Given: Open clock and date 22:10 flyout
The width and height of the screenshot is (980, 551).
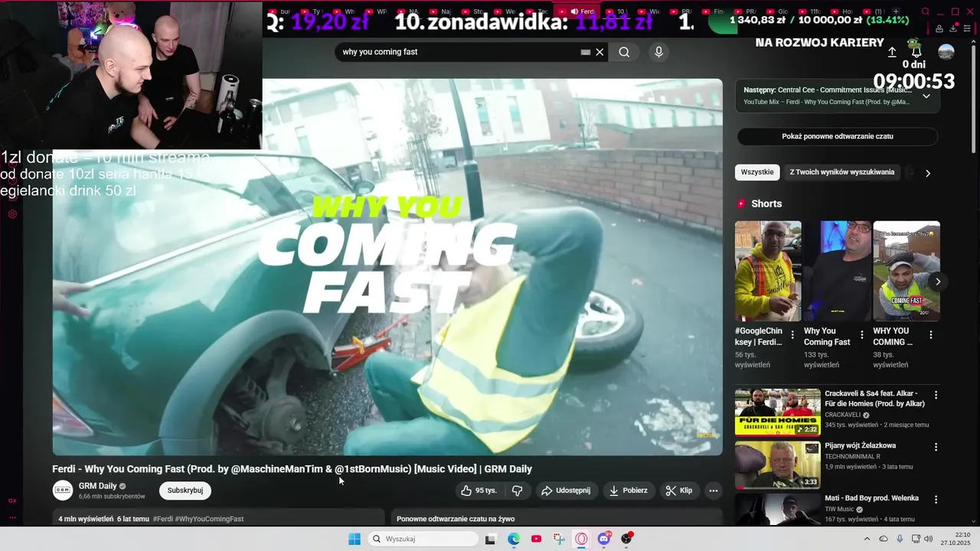Looking at the screenshot, I should (x=956, y=539).
